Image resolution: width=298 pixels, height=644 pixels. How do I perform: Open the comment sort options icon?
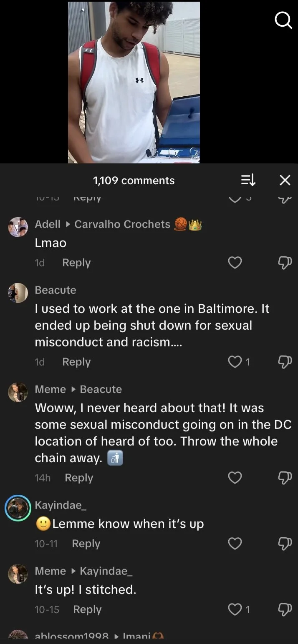tap(248, 180)
